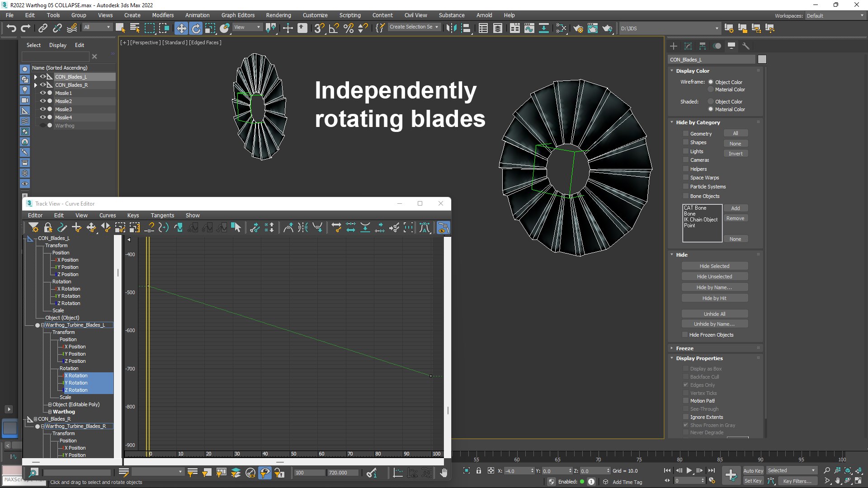Open the Graph Editors menu

pos(238,15)
